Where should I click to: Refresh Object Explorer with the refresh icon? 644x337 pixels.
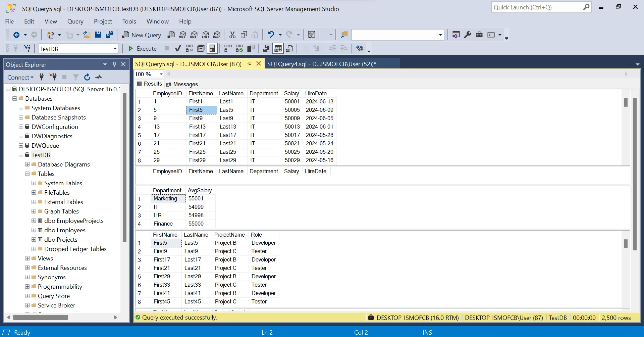point(87,77)
